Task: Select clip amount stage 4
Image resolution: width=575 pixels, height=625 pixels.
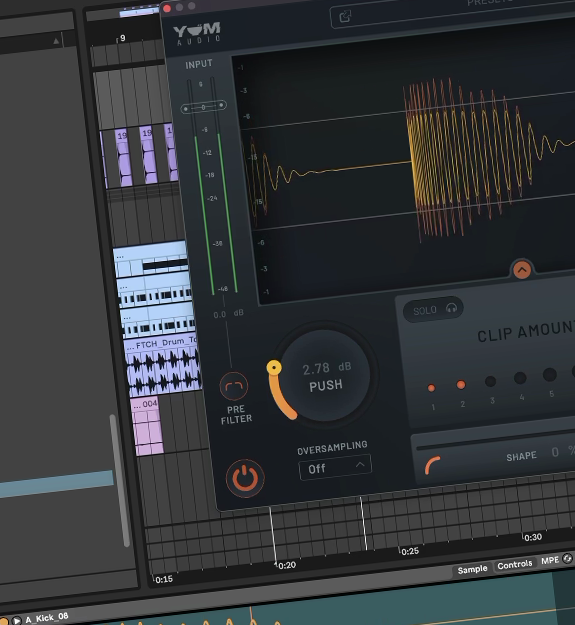Action: click(x=520, y=378)
